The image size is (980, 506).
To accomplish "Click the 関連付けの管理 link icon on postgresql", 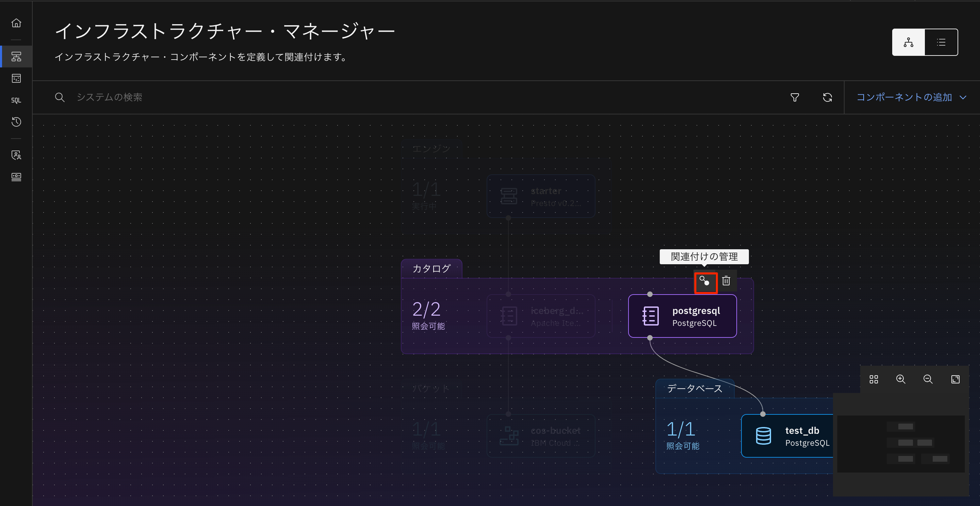I will pyautogui.click(x=706, y=282).
